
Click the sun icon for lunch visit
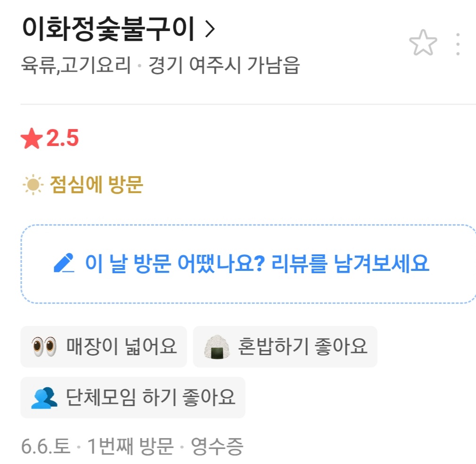[33, 185]
